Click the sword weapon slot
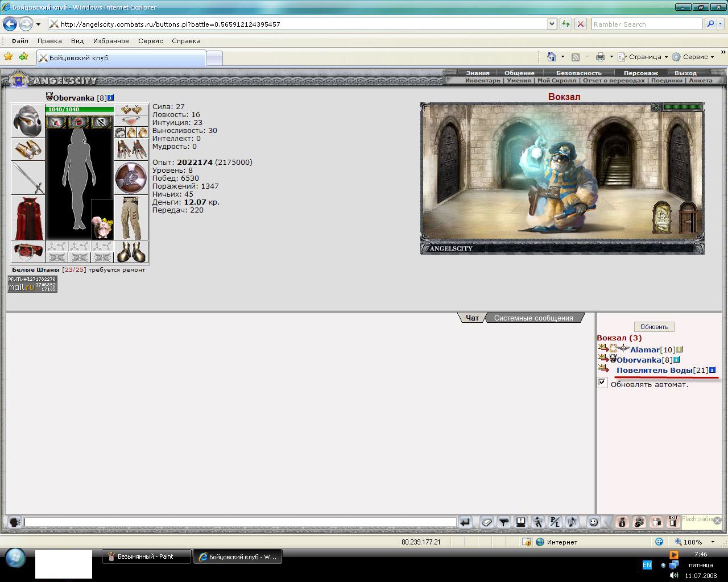Image resolution: width=728 pixels, height=582 pixels. (28, 178)
